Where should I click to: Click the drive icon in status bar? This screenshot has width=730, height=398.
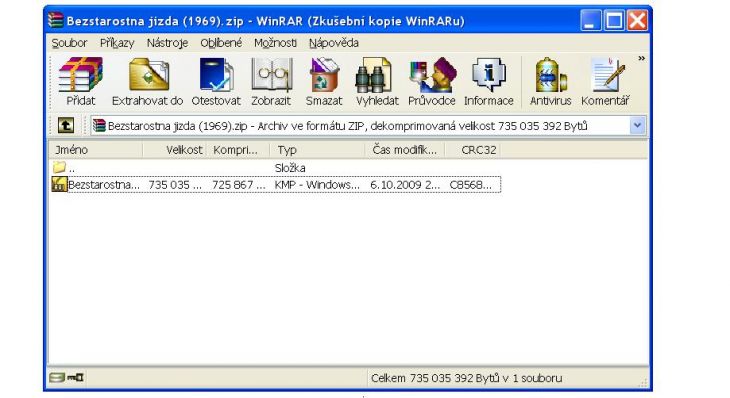coord(57,377)
